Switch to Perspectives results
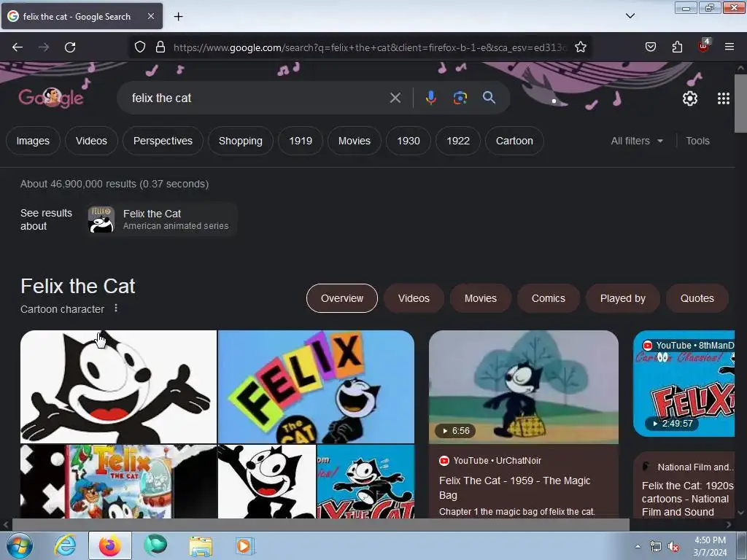The image size is (747, 560). click(x=163, y=141)
